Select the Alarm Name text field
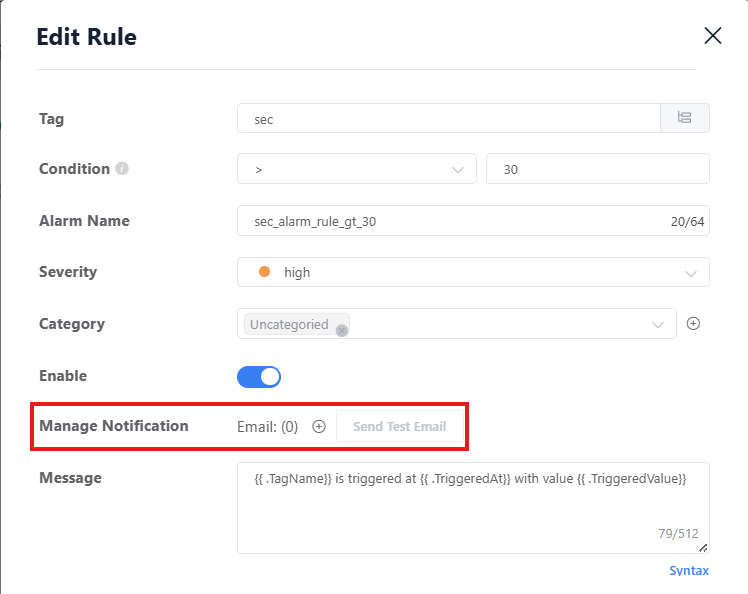Screen dimensions: 748x594 click(x=450, y=221)
